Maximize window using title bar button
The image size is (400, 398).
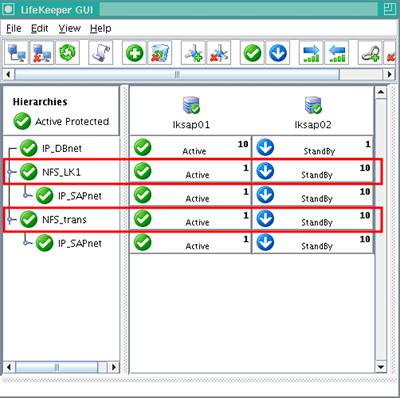point(389,9)
